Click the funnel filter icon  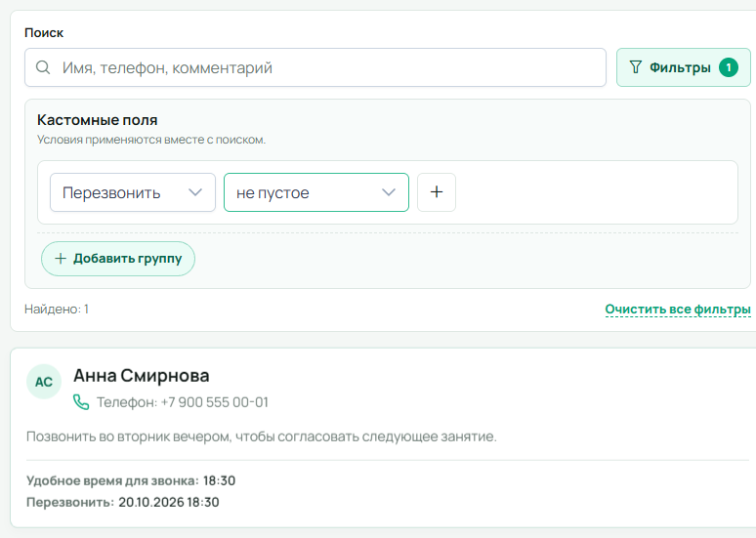point(636,67)
